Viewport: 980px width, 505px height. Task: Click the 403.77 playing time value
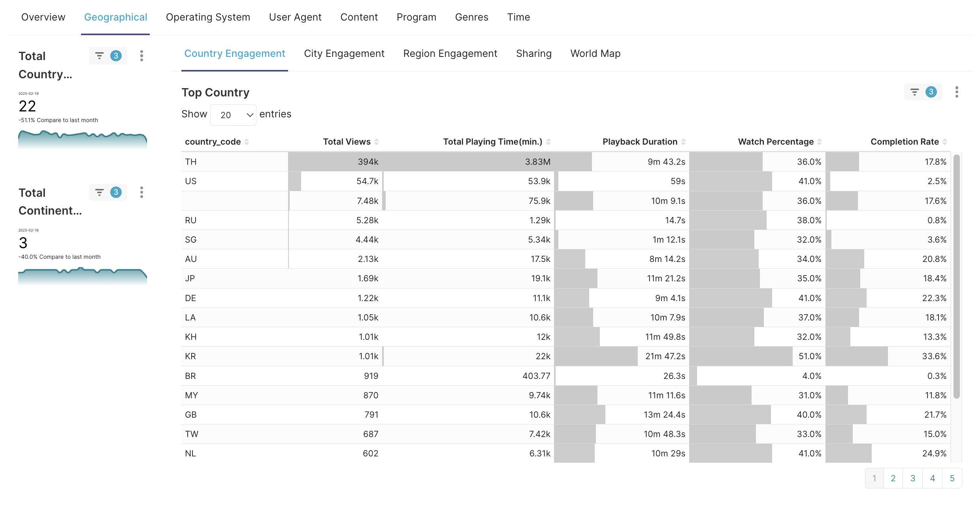pos(536,376)
